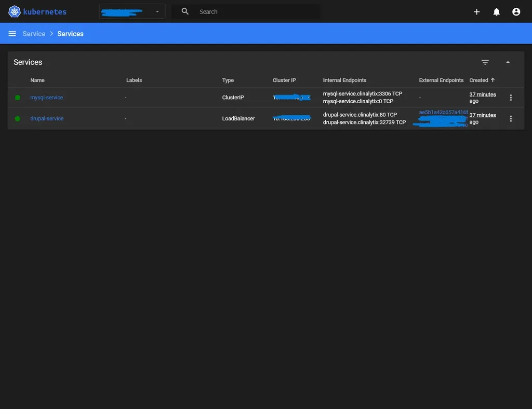
Task: Open the namespace selector dropdown
Action: pos(132,11)
